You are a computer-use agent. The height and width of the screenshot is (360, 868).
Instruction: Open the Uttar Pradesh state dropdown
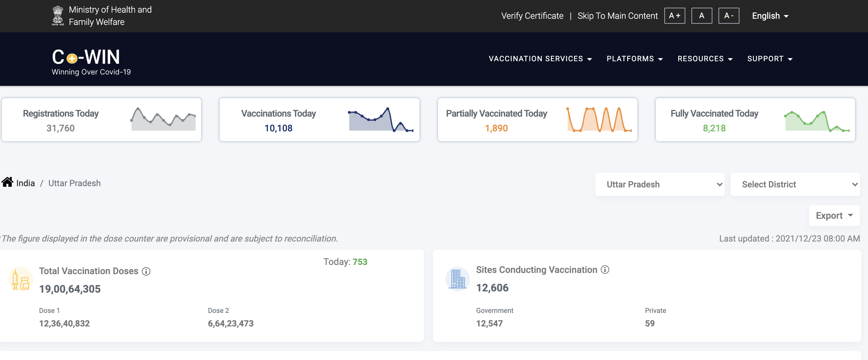point(659,184)
